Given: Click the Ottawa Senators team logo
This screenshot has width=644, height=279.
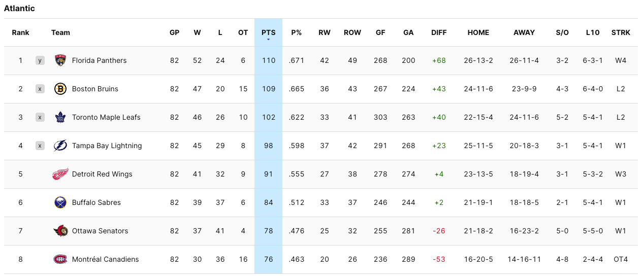Looking at the screenshot, I should pyautogui.click(x=60, y=231).
